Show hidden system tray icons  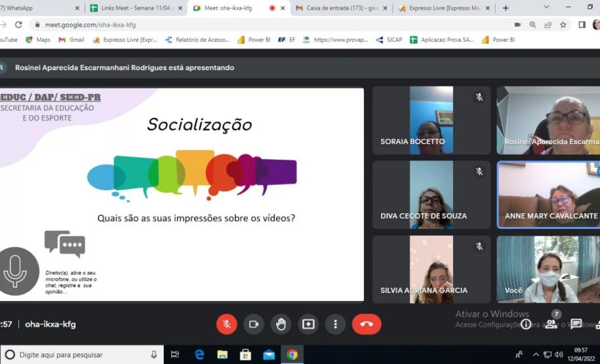click(x=536, y=355)
